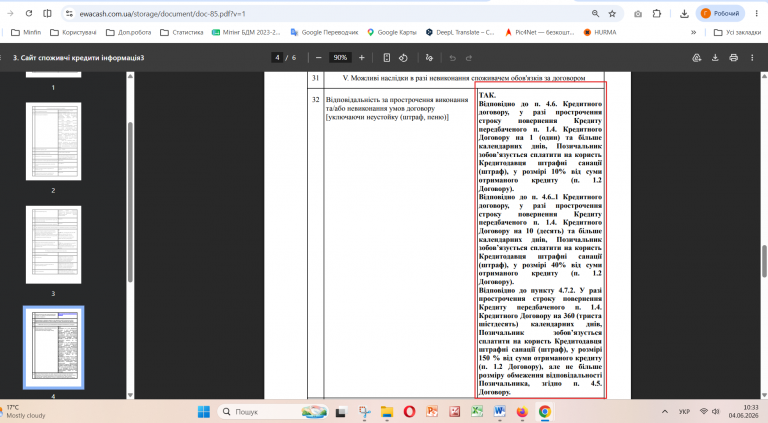
Task: Click the PDF page number field
Action: point(277,58)
